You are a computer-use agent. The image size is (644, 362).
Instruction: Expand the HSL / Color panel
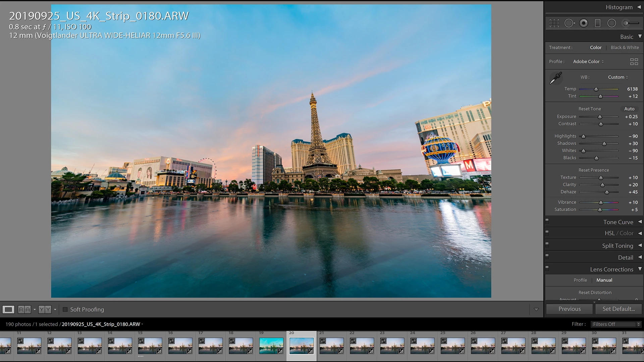(x=619, y=233)
